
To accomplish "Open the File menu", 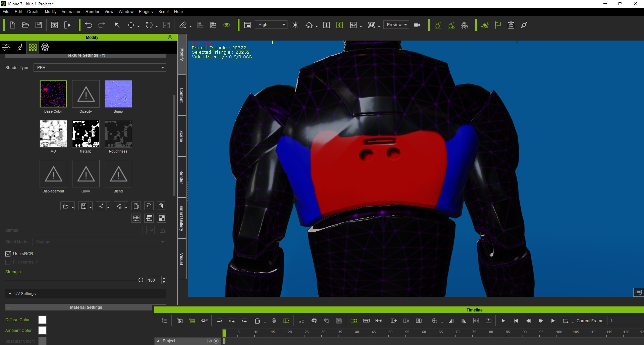I will click(x=6, y=12).
